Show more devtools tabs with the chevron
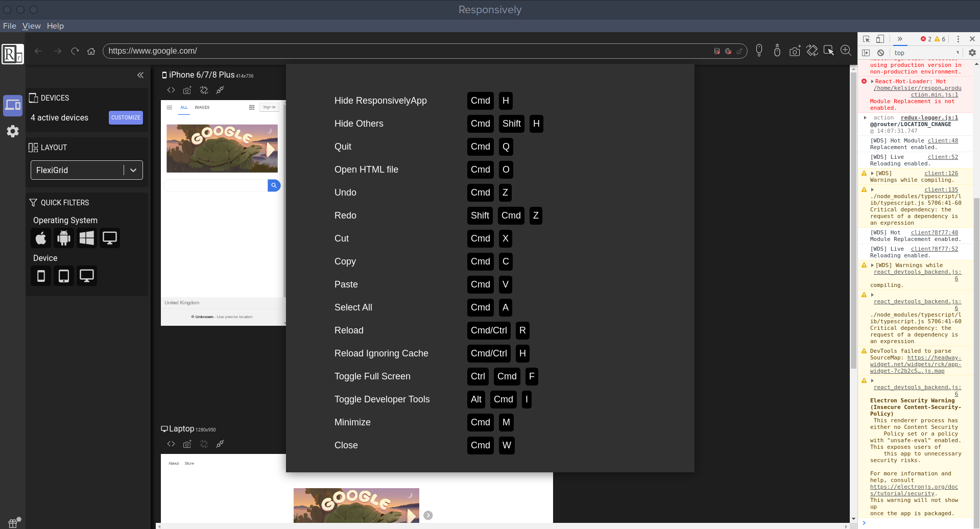980x529 pixels. (900, 39)
